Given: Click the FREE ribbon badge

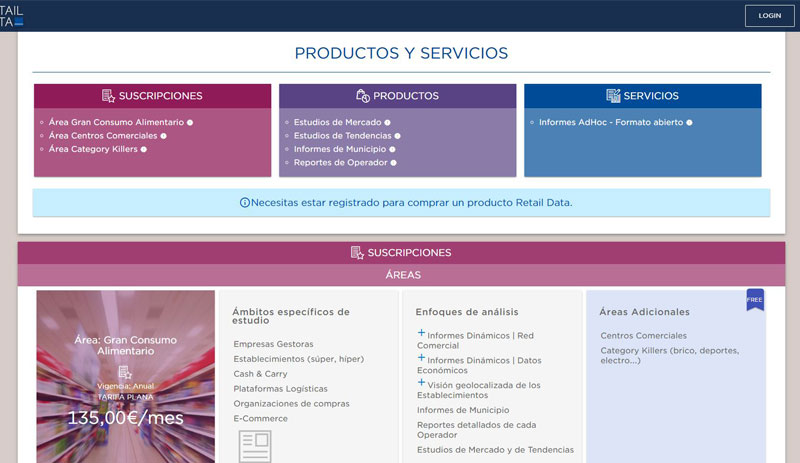Looking at the screenshot, I should 755,300.
